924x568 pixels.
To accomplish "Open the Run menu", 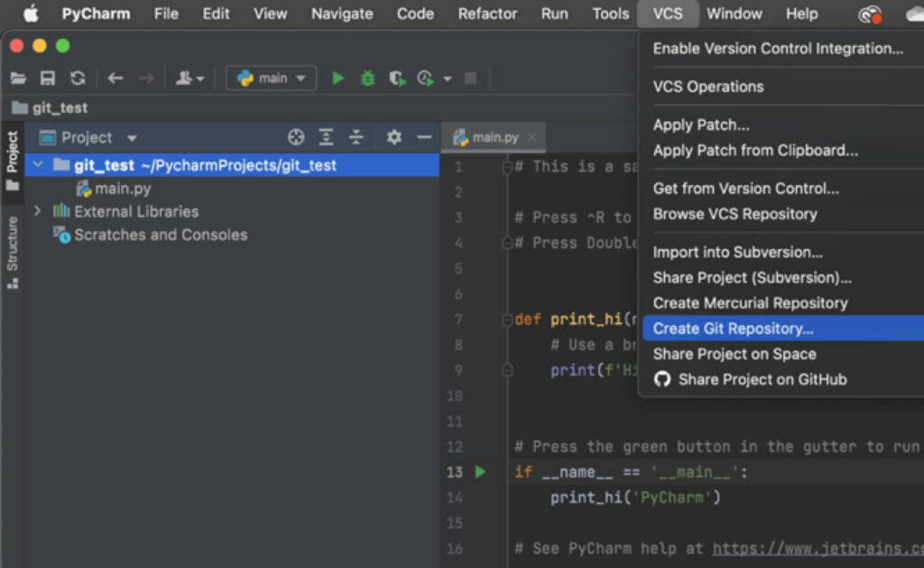I will [x=555, y=14].
